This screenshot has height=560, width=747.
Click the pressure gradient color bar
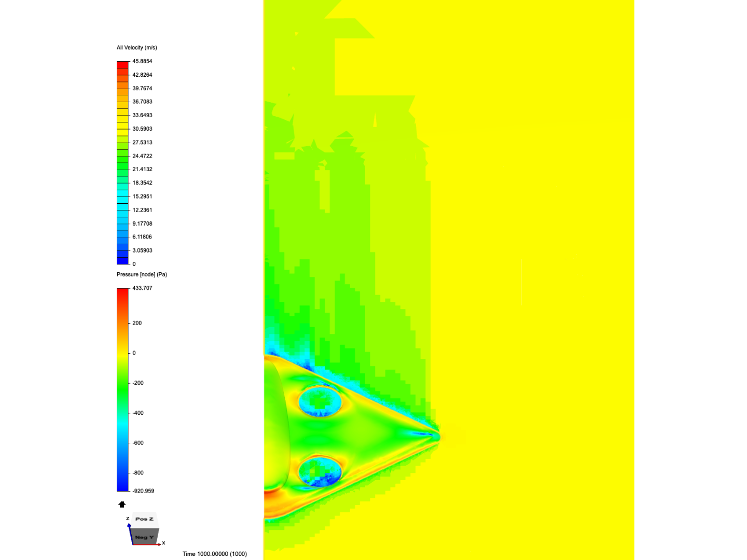point(122,389)
